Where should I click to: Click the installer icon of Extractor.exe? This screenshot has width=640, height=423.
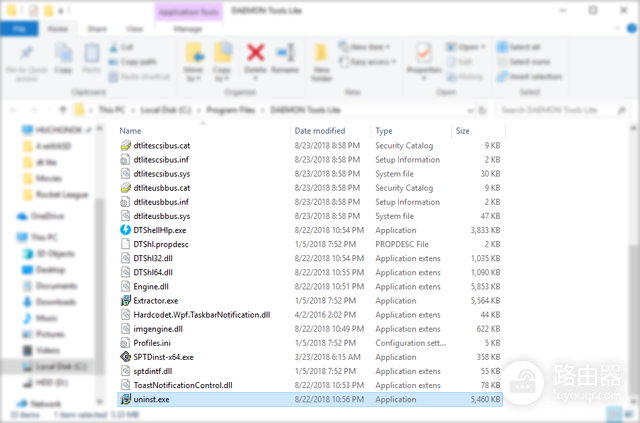pyautogui.click(x=126, y=301)
